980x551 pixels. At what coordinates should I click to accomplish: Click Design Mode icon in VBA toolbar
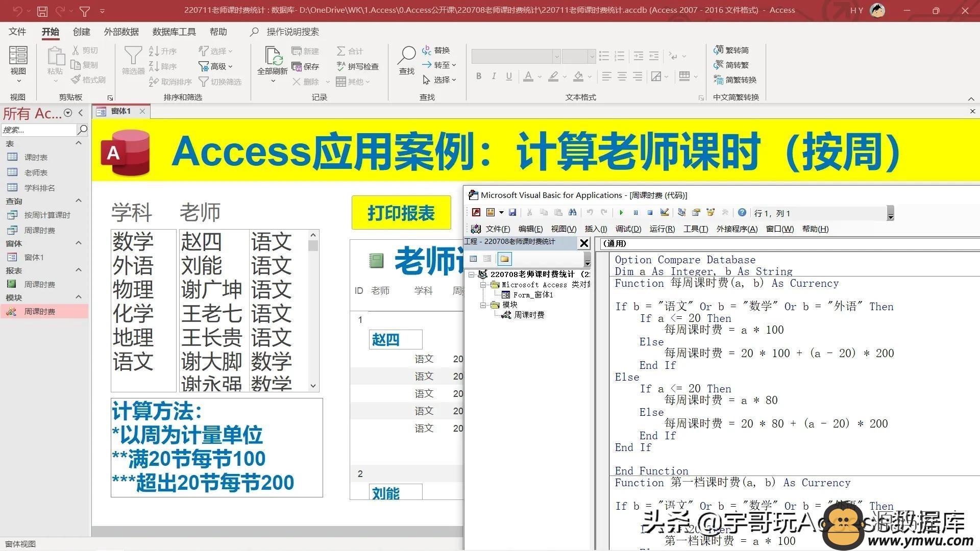[x=664, y=213]
